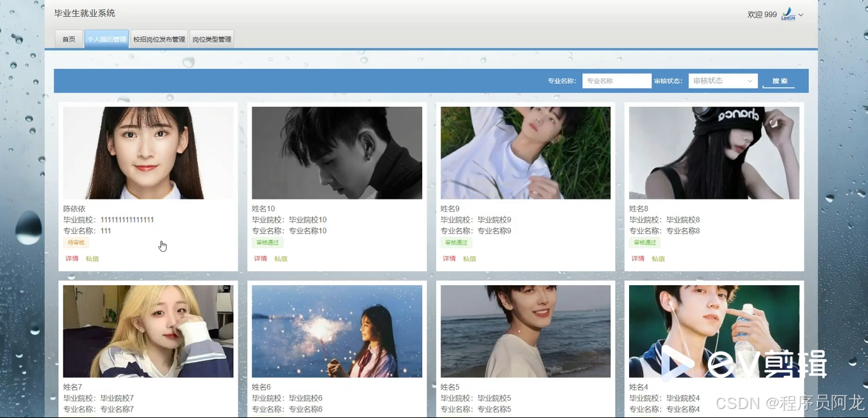The image size is (868, 418).
Task: Click 审核通过 tag on 姓名8 card
Action: (x=645, y=243)
